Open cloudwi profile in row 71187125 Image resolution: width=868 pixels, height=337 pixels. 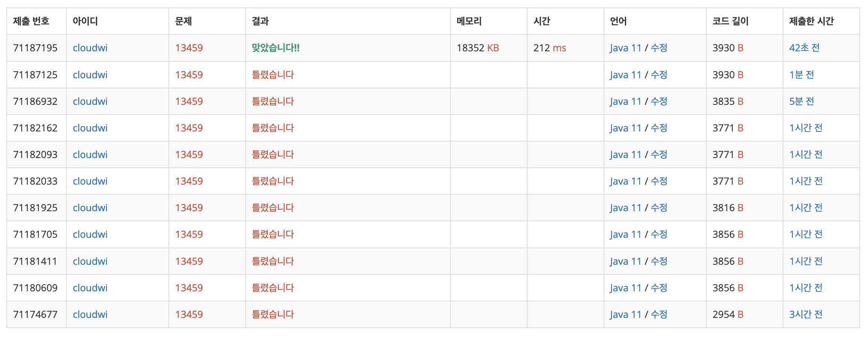click(90, 75)
